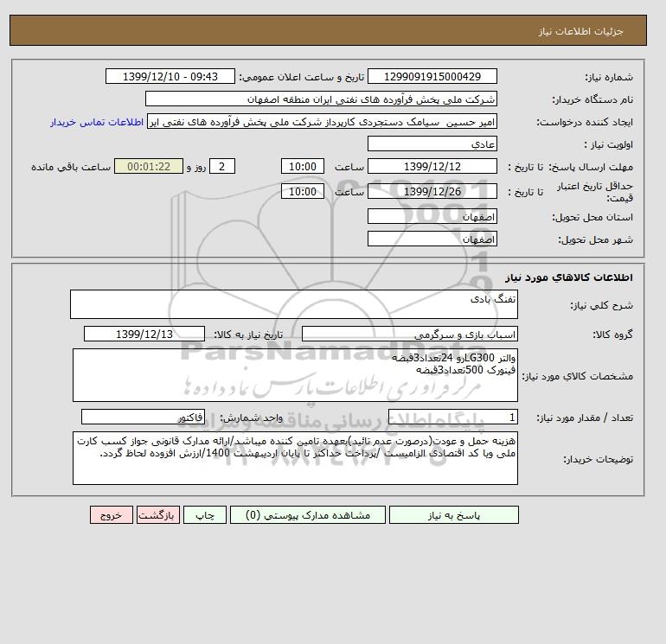666x644 pixels.
Task: Click the چاپ print button
Action: (x=205, y=515)
